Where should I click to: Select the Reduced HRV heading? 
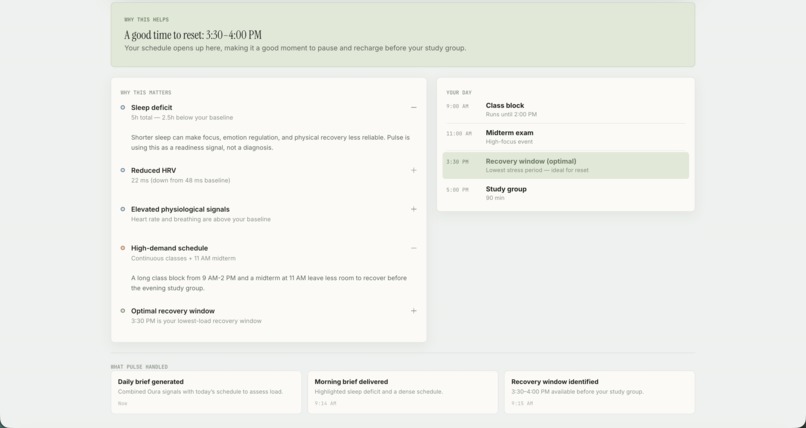tap(153, 170)
